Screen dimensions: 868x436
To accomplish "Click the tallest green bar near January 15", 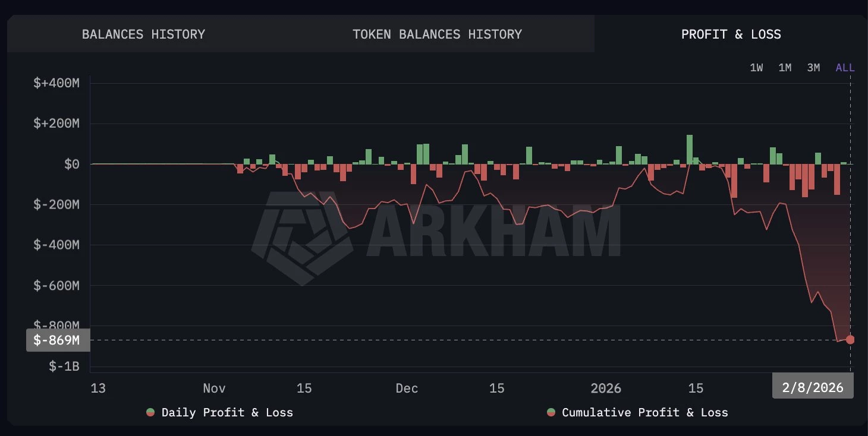I will tap(689, 149).
